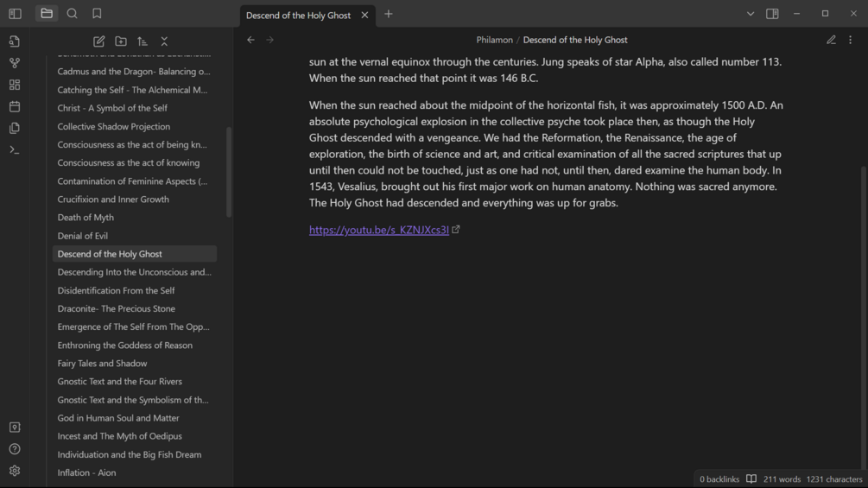Click the 1231 characters status entry
868x488 pixels.
click(834, 479)
